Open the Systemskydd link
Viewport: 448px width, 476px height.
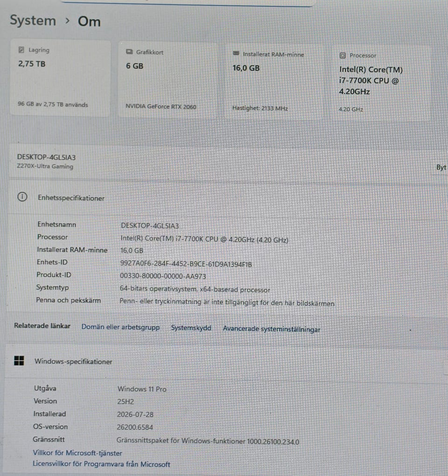[191, 328]
